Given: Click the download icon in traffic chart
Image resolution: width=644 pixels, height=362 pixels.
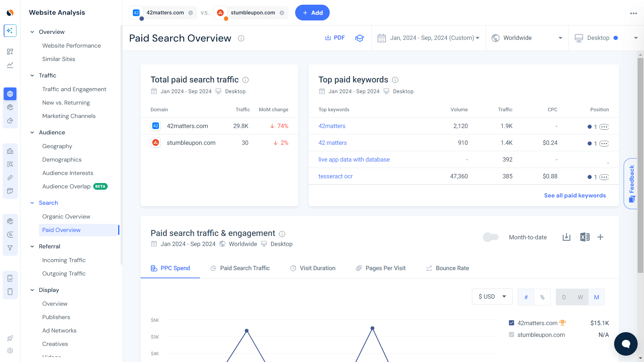Looking at the screenshot, I should (566, 237).
